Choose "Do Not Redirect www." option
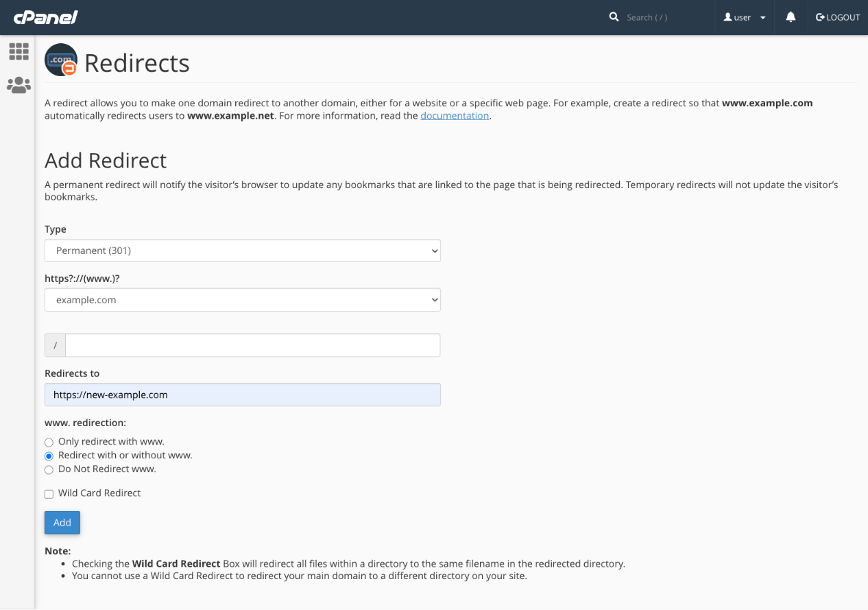Viewport: 868px width, 610px height. tap(49, 470)
